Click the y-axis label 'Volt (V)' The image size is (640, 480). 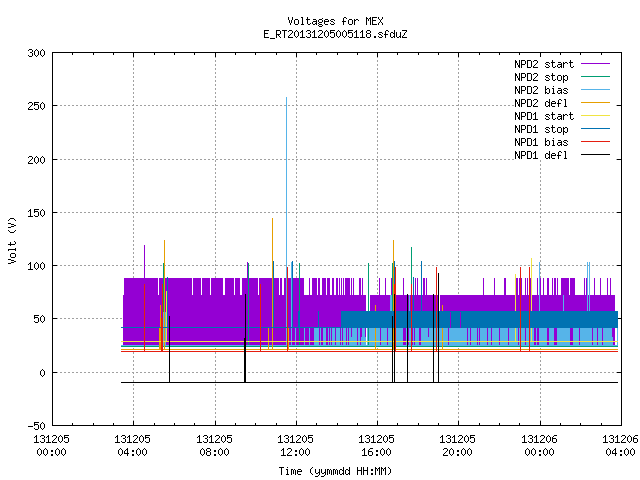(x=12, y=241)
